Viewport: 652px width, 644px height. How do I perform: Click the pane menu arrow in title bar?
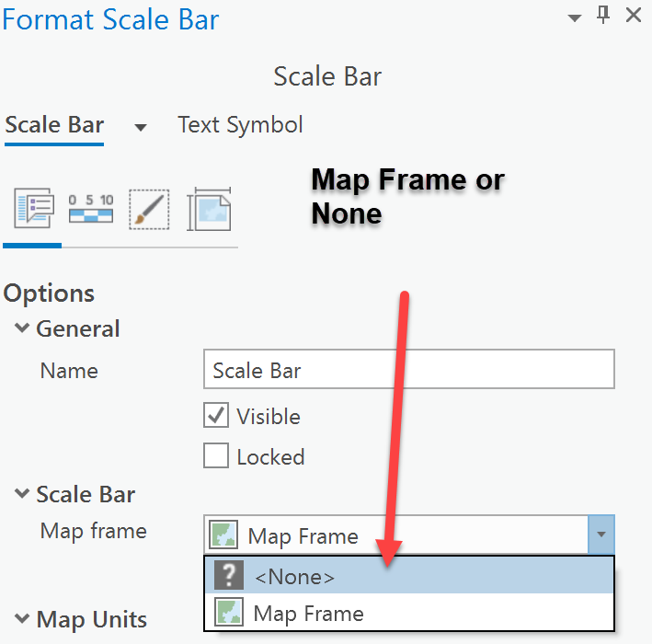(x=575, y=17)
